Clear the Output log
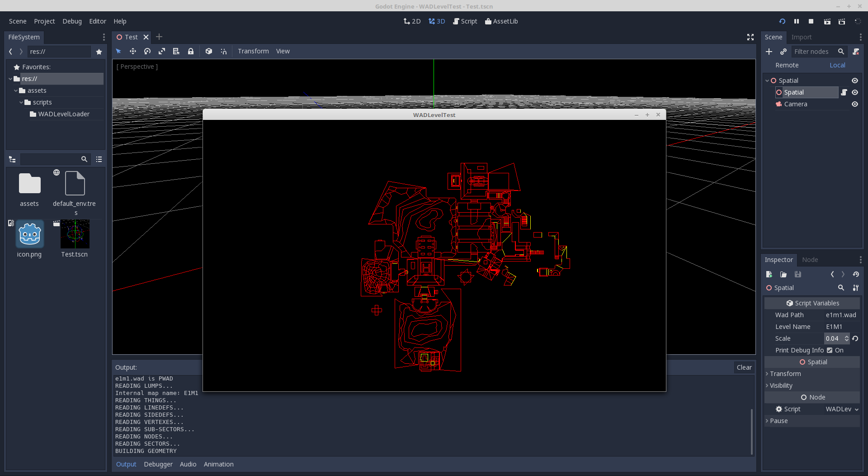The image size is (868, 476). [x=744, y=367]
